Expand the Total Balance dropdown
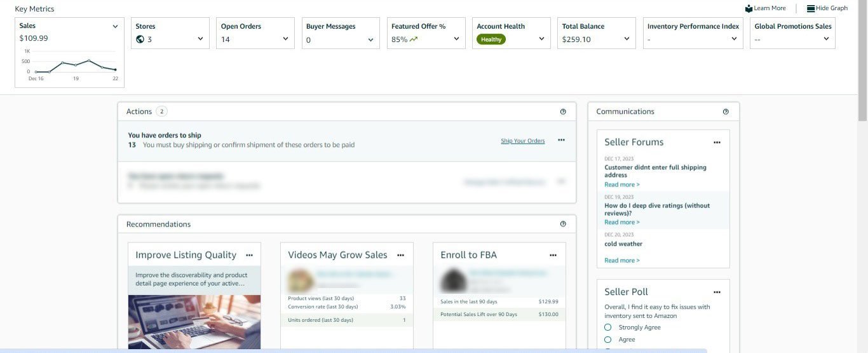 click(x=627, y=39)
